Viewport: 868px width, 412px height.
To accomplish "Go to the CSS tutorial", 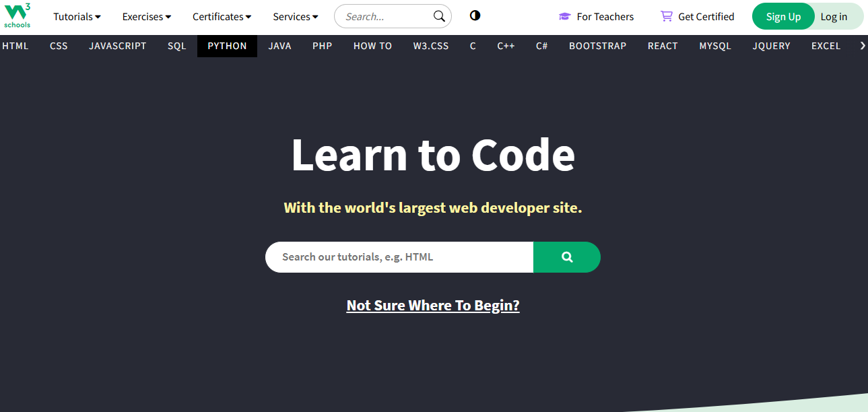I will click(59, 46).
